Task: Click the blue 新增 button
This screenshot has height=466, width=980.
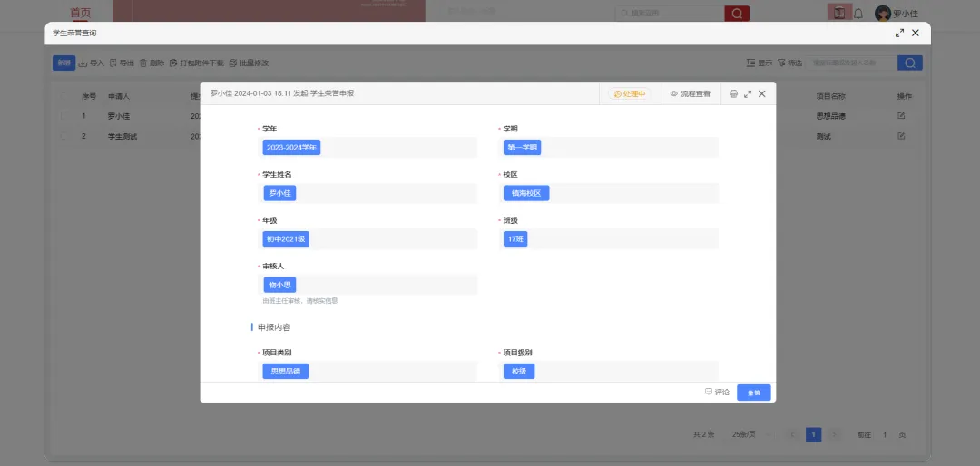Action: click(x=64, y=63)
